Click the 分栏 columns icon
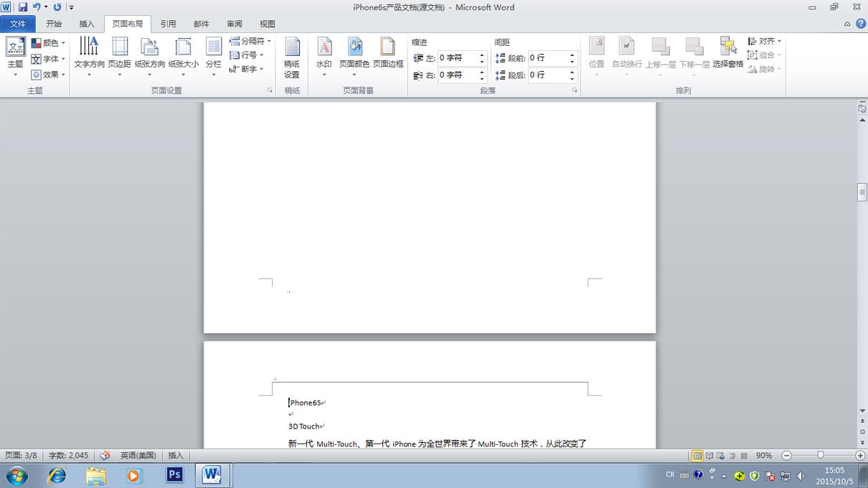The image size is (868, 488). point(214,47)
